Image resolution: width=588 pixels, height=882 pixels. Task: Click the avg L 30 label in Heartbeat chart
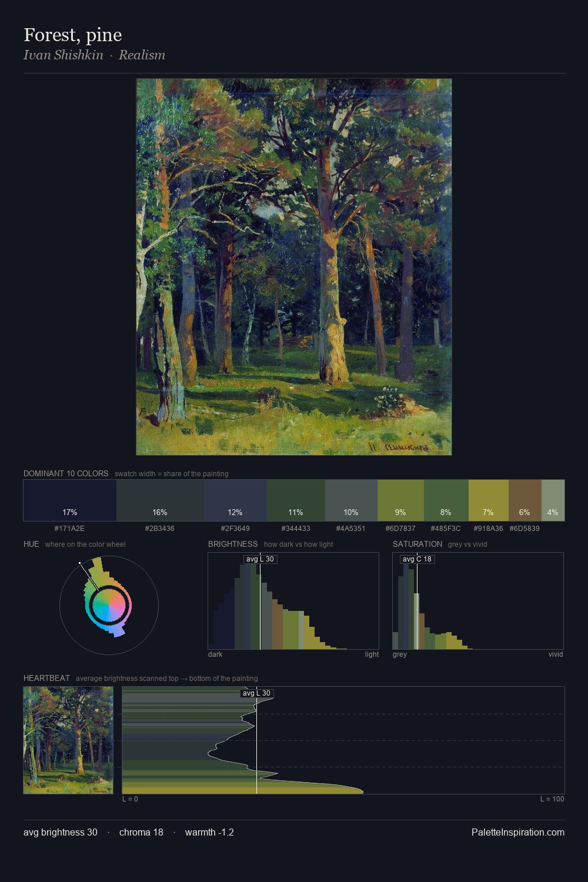coord(256,693)
